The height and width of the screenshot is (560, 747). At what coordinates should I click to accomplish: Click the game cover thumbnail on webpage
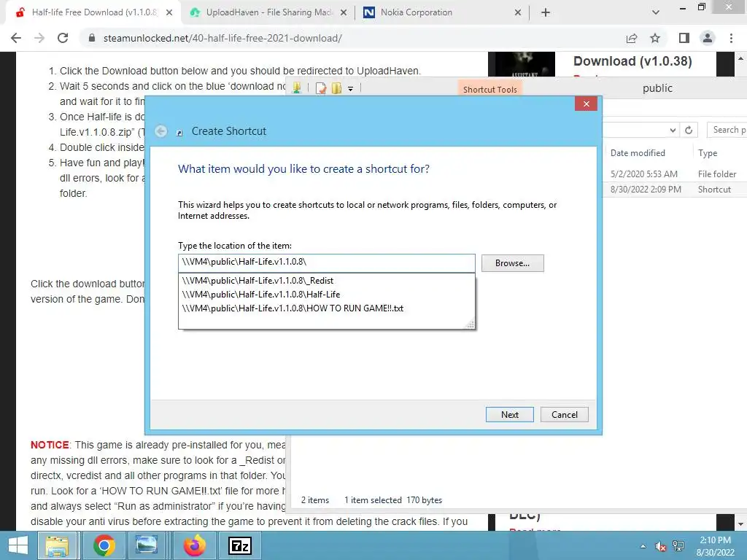522,64
